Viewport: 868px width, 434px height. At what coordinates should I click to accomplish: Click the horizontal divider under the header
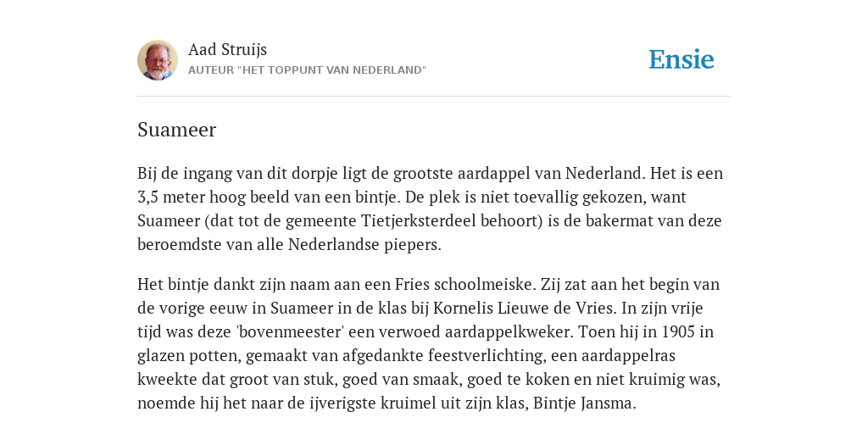click(434, 97)
